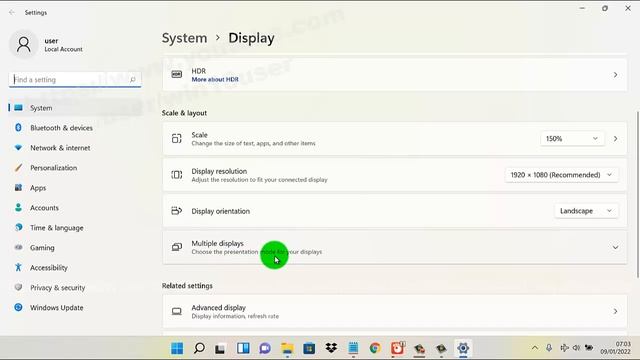Screen dimensions: 640x360
Task: Select Apps in the sidebar
Action: tap(76, 188)
